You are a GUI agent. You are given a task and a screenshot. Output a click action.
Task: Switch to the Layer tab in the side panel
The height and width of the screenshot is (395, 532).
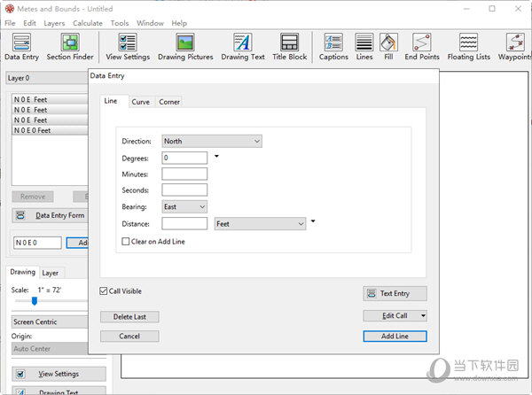tap(51, 273)
